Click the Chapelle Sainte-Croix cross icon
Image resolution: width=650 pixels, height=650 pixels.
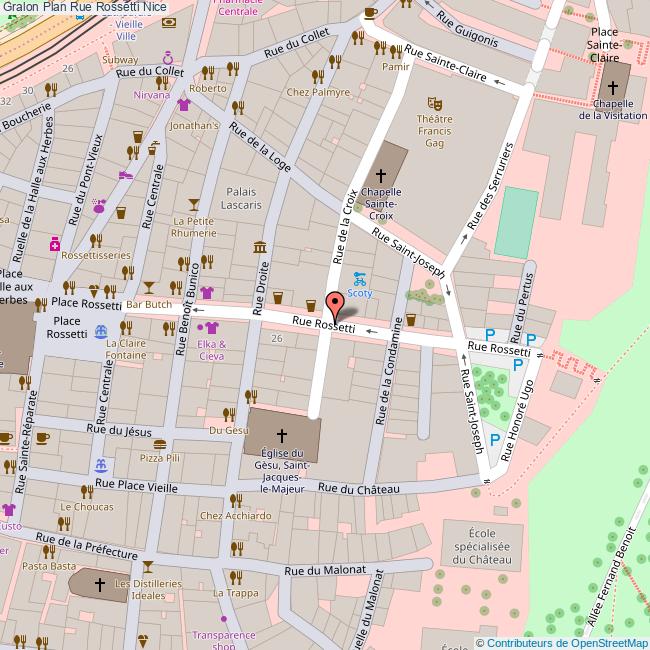[381, 174]
